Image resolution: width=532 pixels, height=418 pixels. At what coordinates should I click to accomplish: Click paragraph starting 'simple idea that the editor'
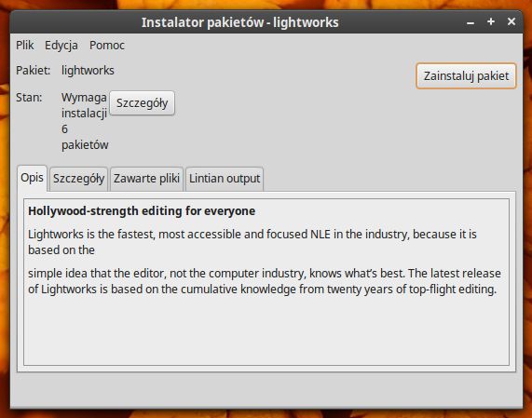[265, 281]
